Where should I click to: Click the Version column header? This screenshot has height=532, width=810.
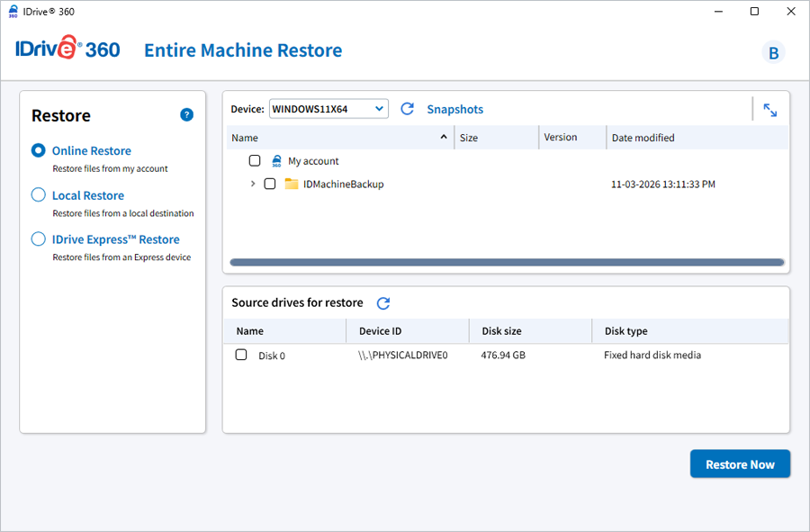coord(572,138)
